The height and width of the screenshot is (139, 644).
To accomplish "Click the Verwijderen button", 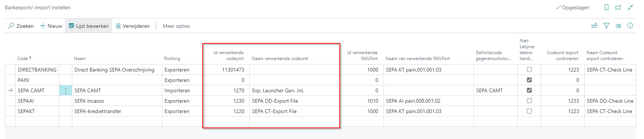I will [133, 26].
